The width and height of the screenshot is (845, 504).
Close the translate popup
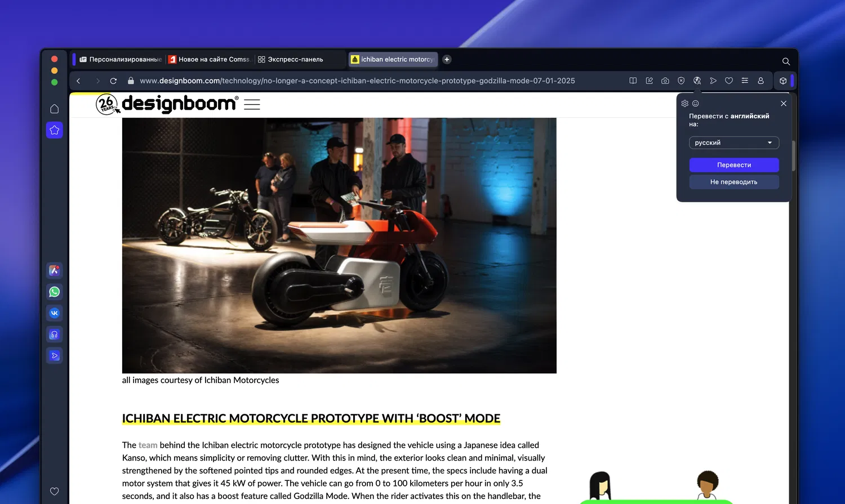(784, 104)
